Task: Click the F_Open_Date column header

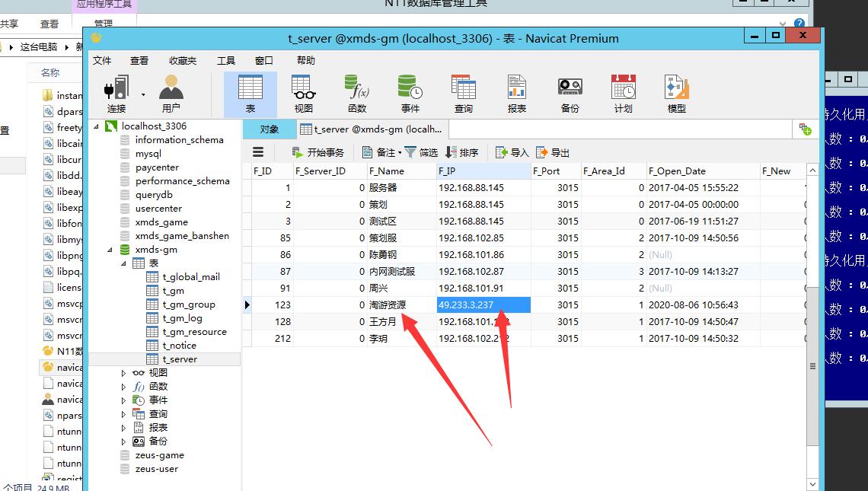Action: [676, 171]
